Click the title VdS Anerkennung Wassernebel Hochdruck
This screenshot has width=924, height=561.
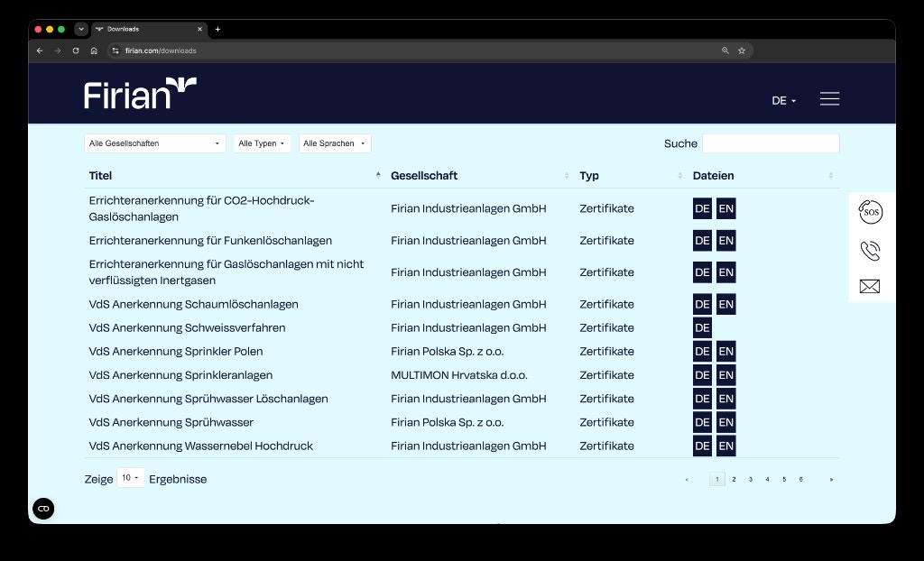[201, 446]
